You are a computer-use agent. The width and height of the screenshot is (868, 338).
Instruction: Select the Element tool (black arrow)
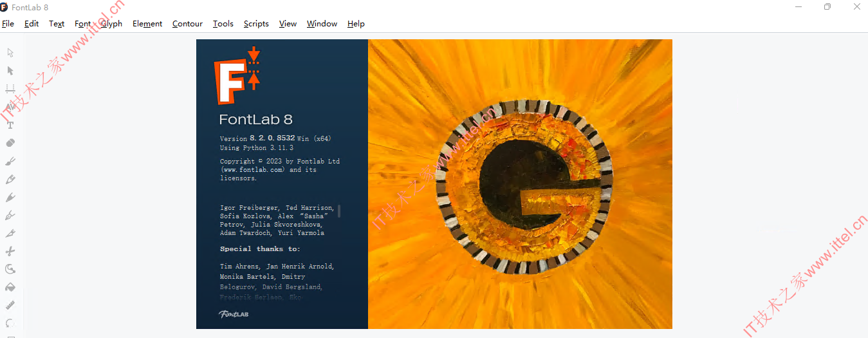[x=10, y=70]
